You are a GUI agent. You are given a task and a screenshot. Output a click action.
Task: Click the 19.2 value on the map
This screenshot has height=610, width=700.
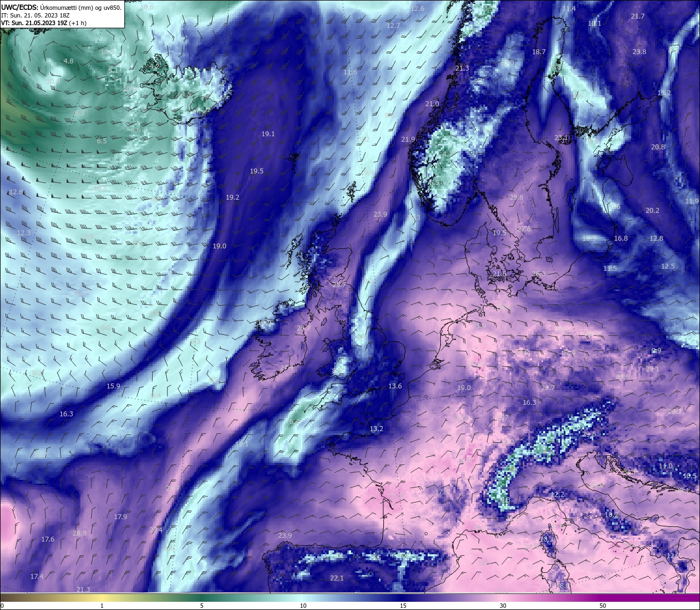tap(232, 197)
